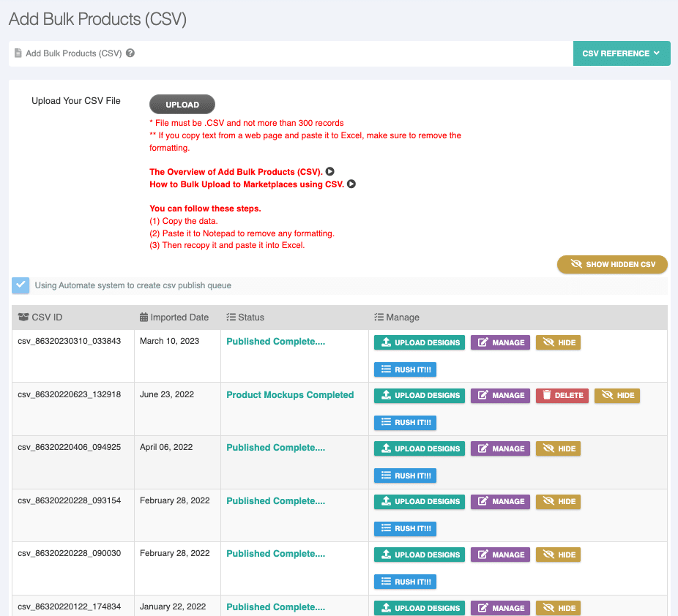Click the Show Hidden CSV button
This screenshot has width=678, height=616.
612,264
